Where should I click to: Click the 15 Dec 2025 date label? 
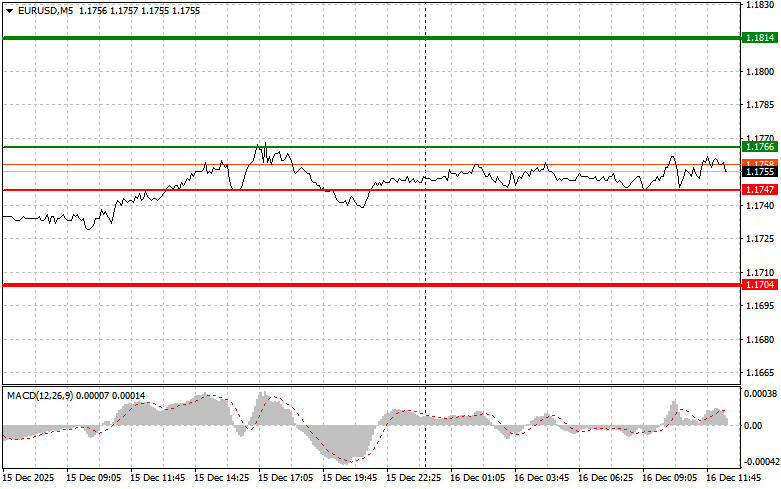(28, 478)
